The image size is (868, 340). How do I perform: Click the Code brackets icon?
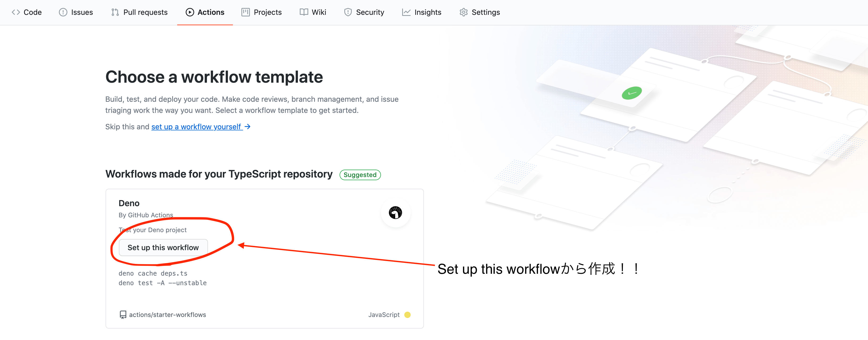(15, 12)
